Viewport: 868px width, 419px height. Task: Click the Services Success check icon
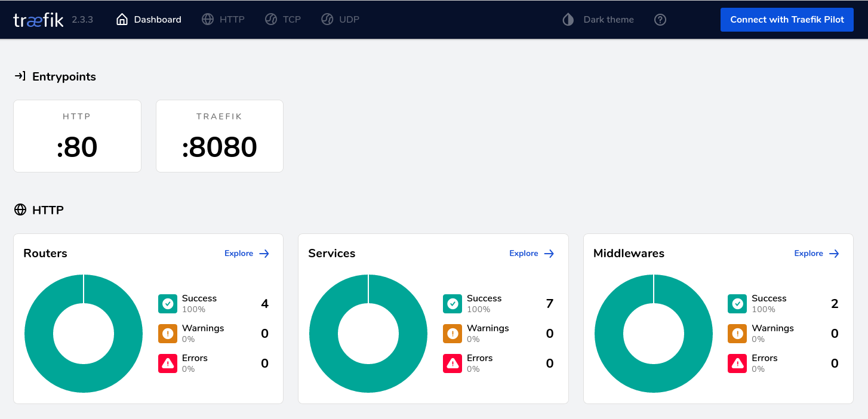pos(453,304)
